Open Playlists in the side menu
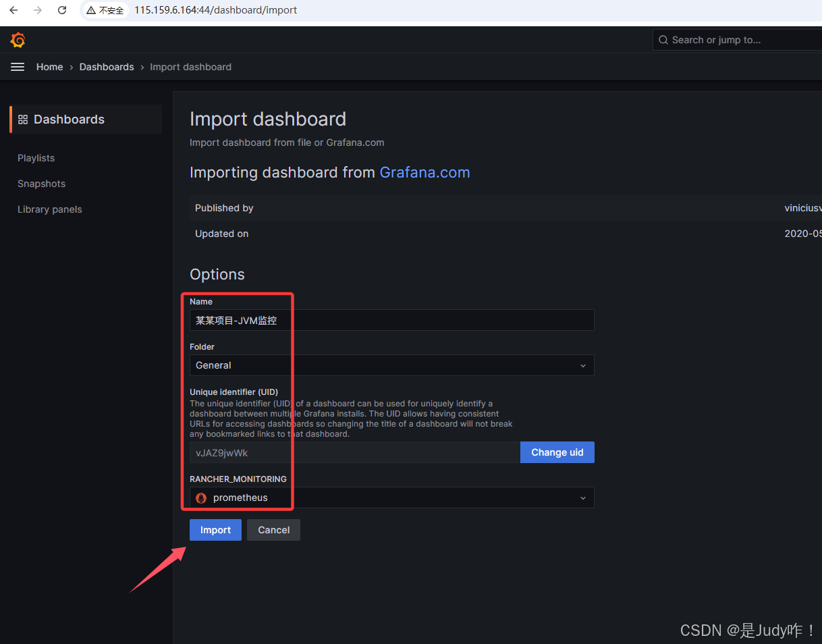 36,158
